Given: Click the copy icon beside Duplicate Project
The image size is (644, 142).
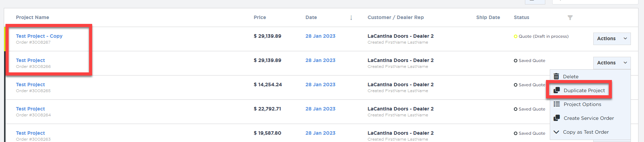Looking at the screenshot, I should click(x=557, y=90).
